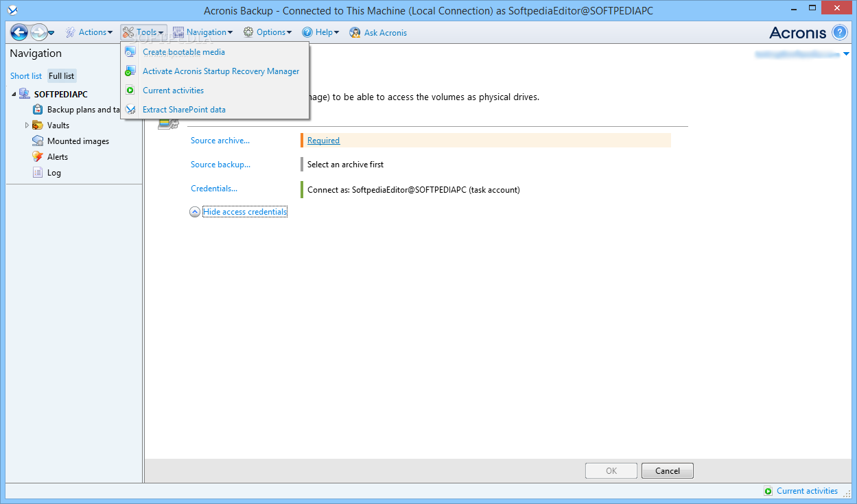Image resolution: width=857 pixels, height=504 pixels.
Task: Open the Help menu
Action: point(320,32)
